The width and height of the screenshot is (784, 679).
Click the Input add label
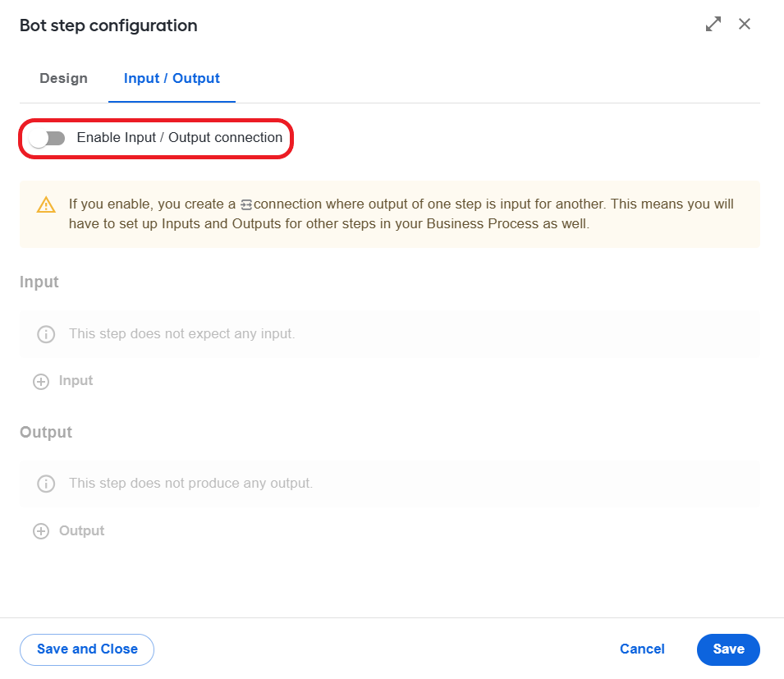pyautogui.click(x=76, y=380)
